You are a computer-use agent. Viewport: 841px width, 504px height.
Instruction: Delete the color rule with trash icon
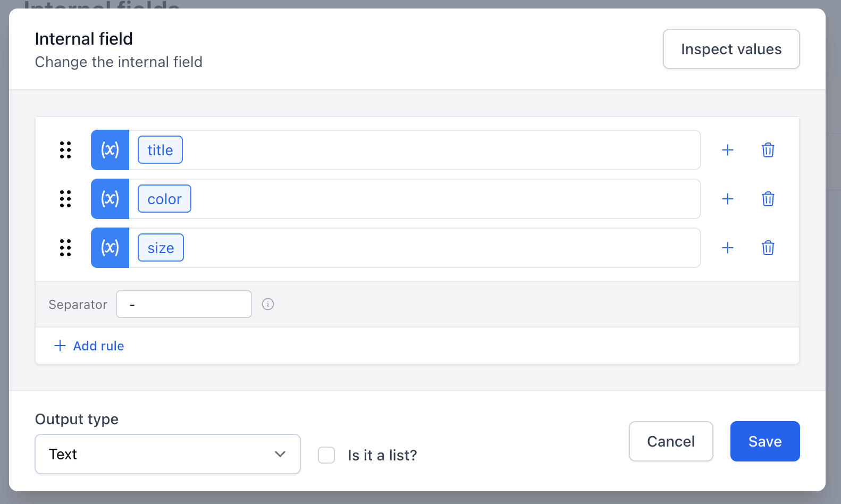tap(768, 199)
